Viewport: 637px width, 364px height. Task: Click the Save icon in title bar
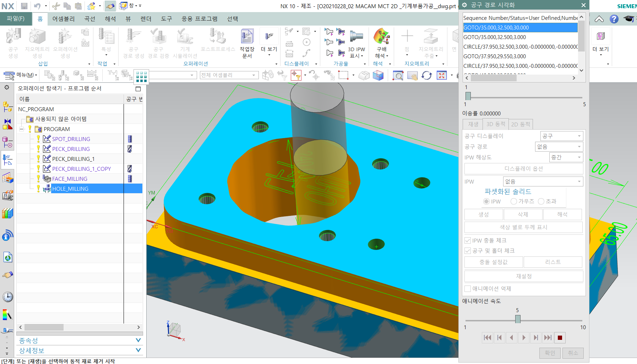point(24,6)
